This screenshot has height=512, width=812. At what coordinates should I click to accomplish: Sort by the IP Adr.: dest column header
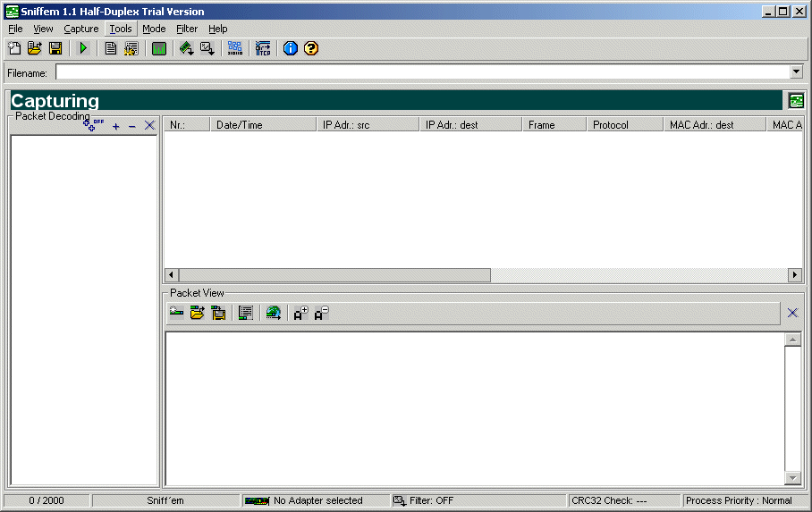(x=470, y=125)
